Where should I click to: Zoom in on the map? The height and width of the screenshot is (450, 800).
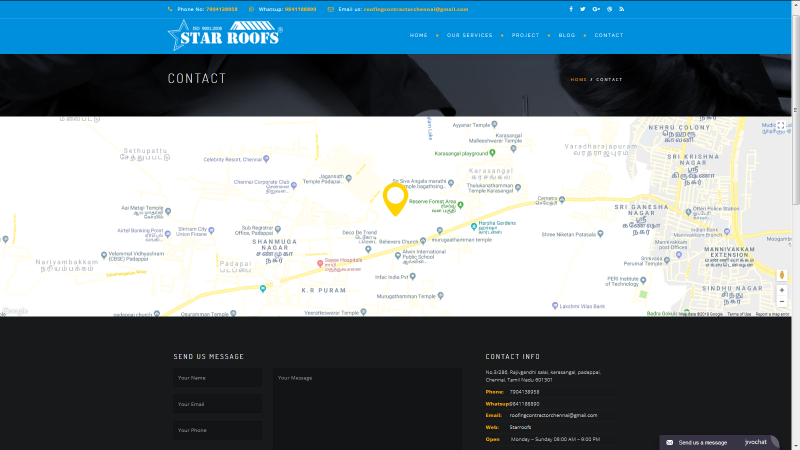click(x=781, y=290)
